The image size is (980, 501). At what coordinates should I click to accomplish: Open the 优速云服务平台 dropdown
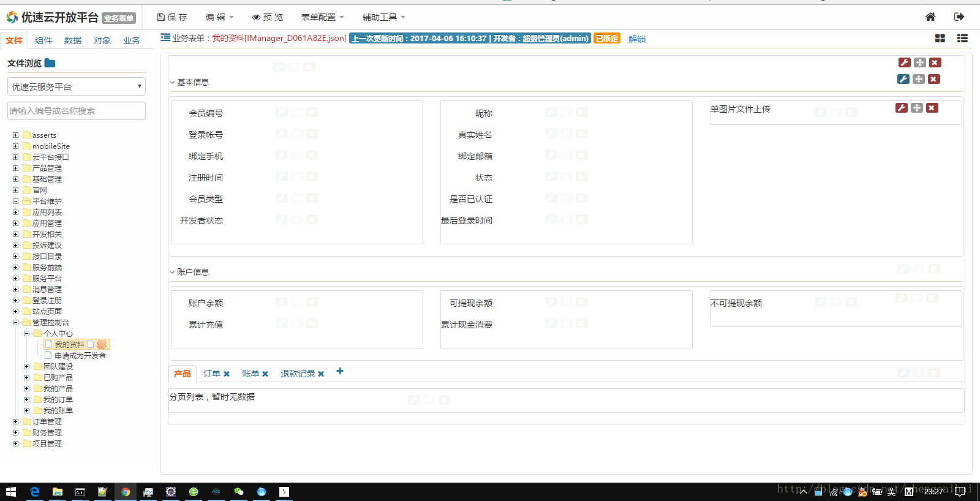77,86
